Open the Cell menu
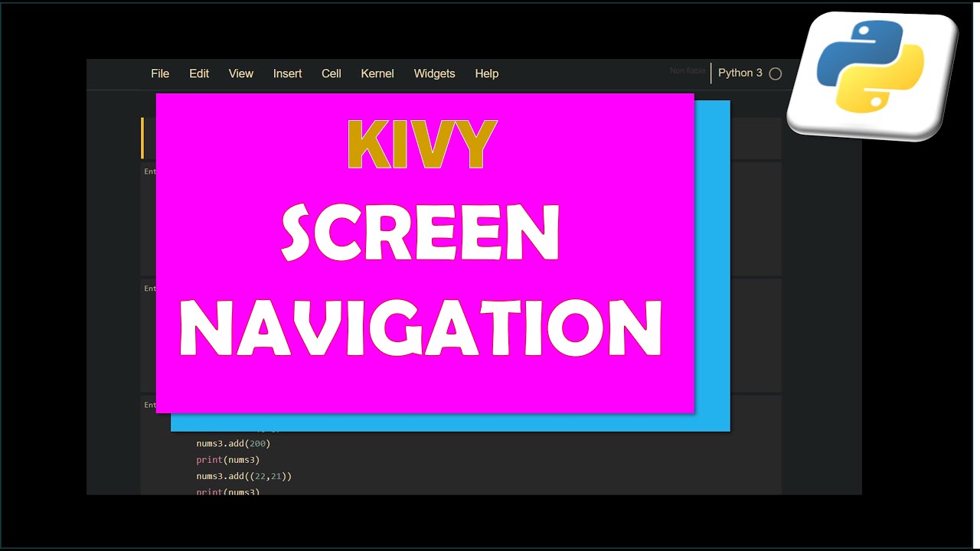The image size is (980, 551). tap(332, 73)
